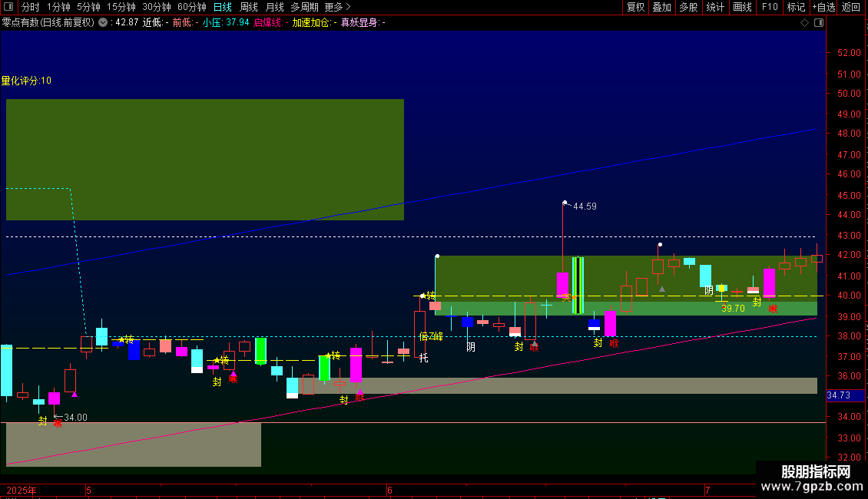Click the 52.00 price axis label
868x499 pixels.
849,53
